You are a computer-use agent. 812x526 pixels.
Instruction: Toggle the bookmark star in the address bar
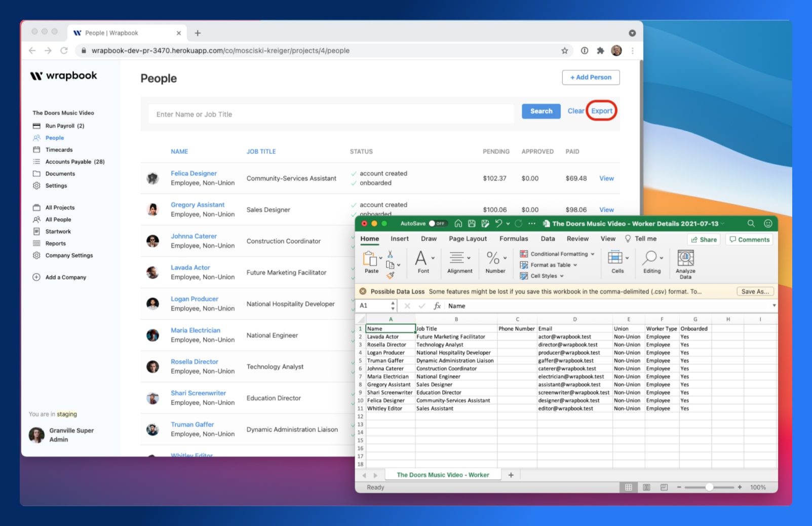(564, 51)
